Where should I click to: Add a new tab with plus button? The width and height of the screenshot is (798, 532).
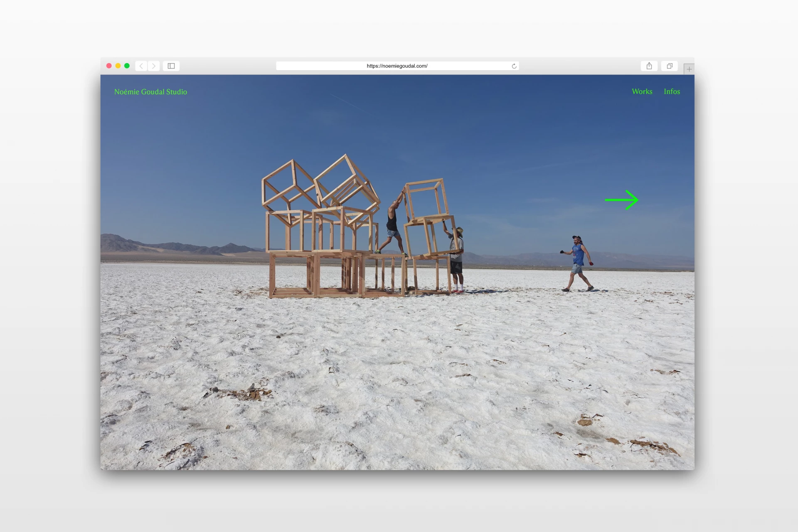(x=689, y=69)
